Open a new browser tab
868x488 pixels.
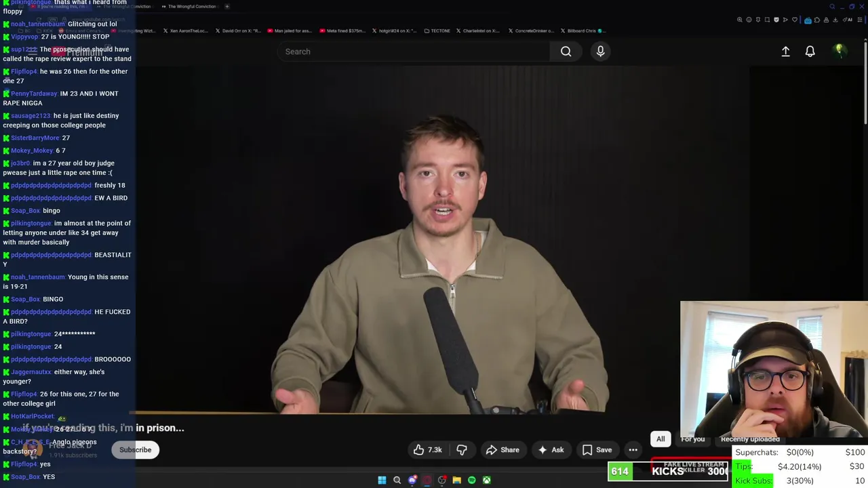[x=226, y=6]
